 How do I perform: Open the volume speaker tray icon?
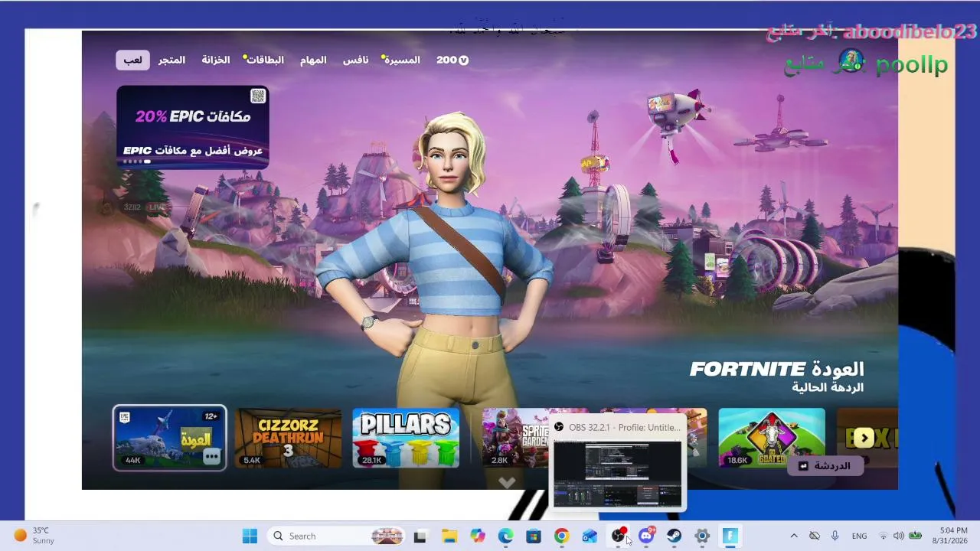[x=898, y=536]
